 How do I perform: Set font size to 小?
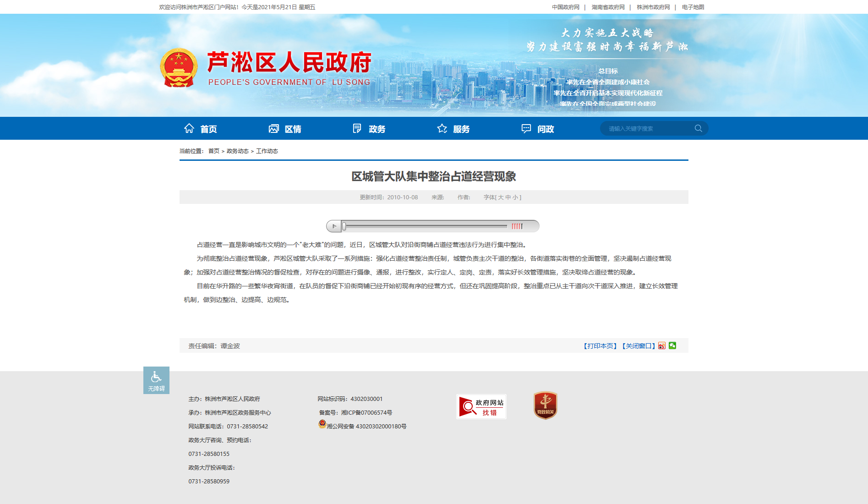[515, 197]
